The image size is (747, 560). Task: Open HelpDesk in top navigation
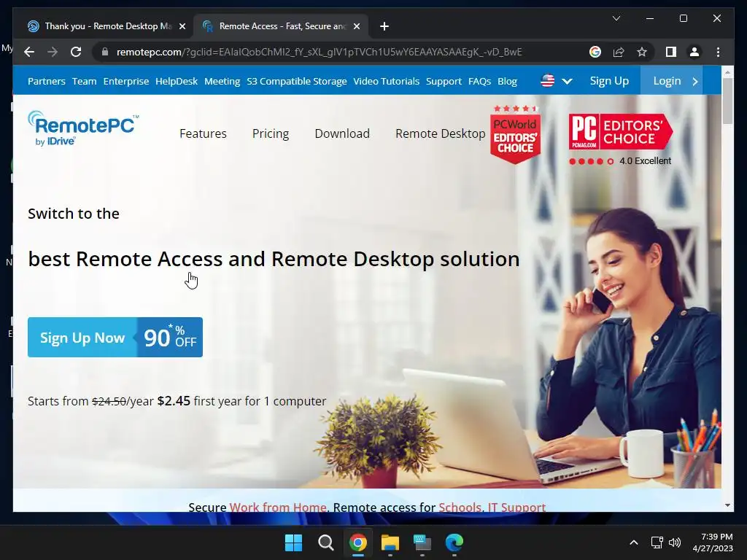tap(177, 82)
